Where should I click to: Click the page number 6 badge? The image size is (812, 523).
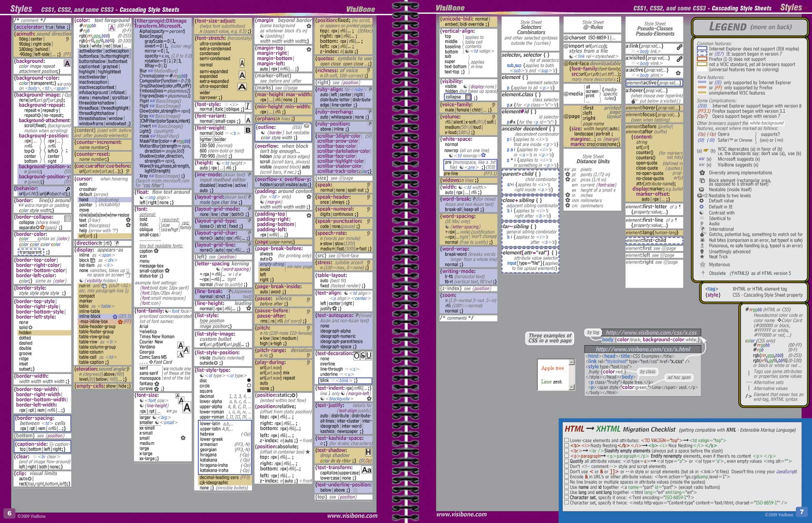click(x=9, y=513)
